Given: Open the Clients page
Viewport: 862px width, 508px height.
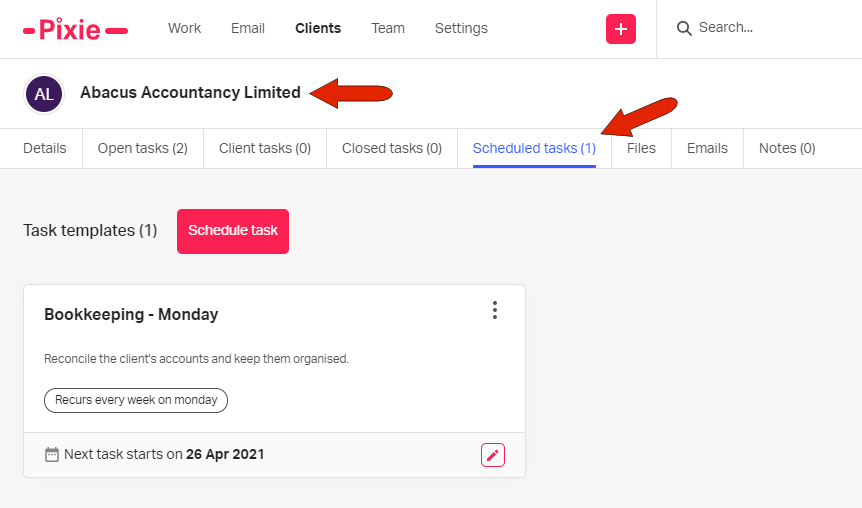Looking at the screenshot, I should click(x=318, y=28).
